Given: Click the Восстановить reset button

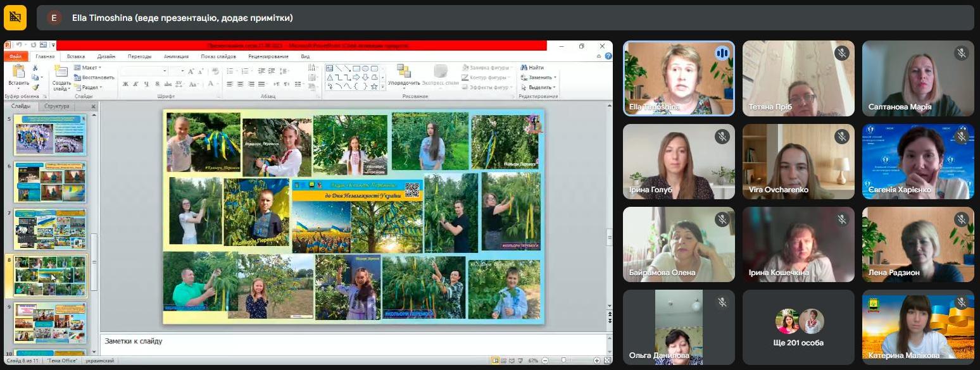Looking at the screenshot, I should pyautogui.click(x=94, y=77).
